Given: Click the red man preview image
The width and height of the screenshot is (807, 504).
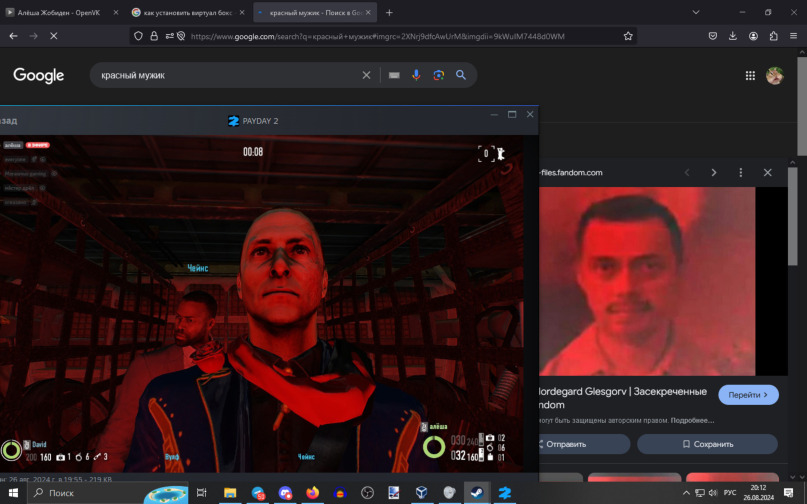Looking at the screenshot, I should 647,281.
